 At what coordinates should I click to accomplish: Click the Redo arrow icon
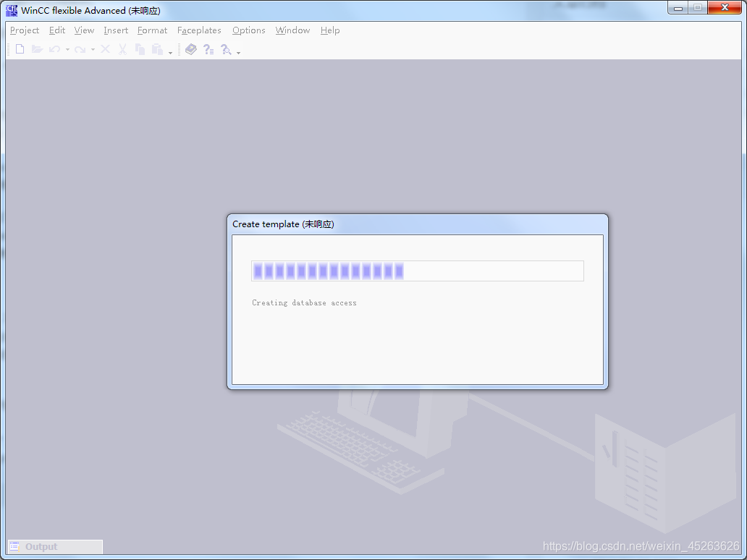80,49
